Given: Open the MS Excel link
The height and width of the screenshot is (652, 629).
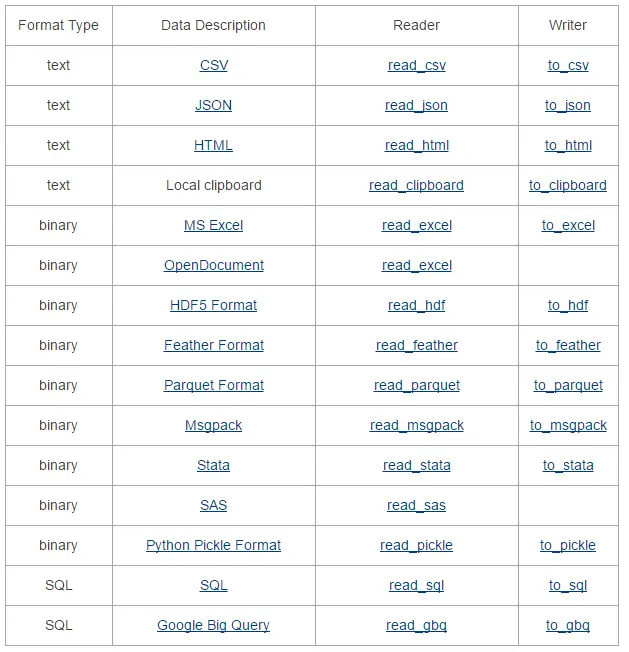Looking at the screenshot, I should click(213, 225).
